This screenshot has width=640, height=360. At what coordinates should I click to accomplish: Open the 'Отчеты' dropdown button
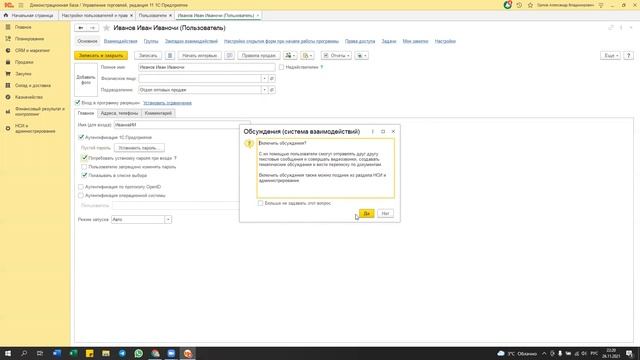(x=336, y=56)
